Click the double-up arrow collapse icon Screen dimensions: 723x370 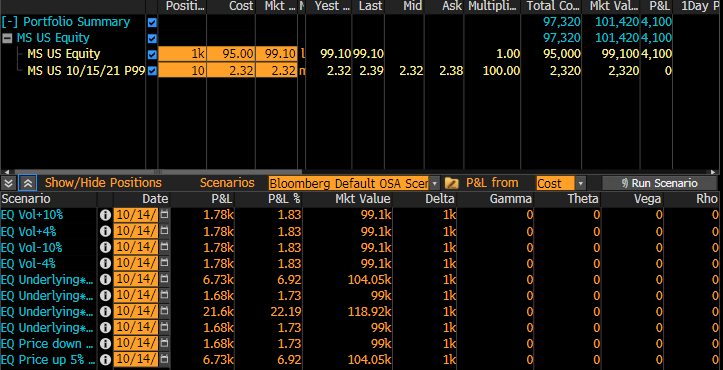27,183
